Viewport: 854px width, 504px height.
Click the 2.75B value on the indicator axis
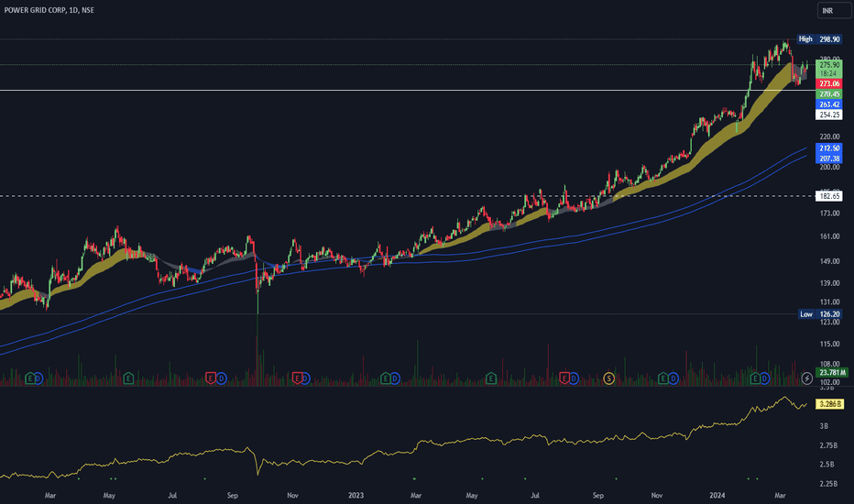pyautogui.click(x=828, y=445)
